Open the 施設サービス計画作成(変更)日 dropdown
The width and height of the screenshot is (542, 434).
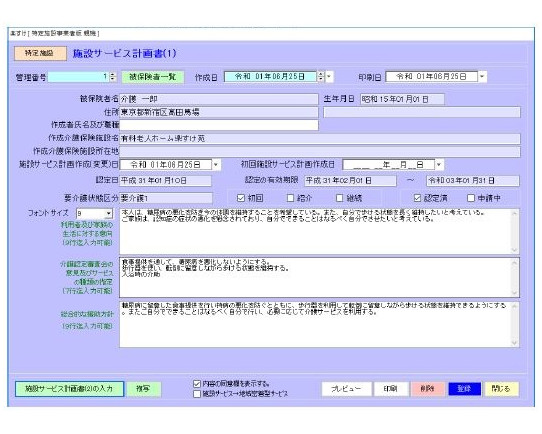coord(216,164)
